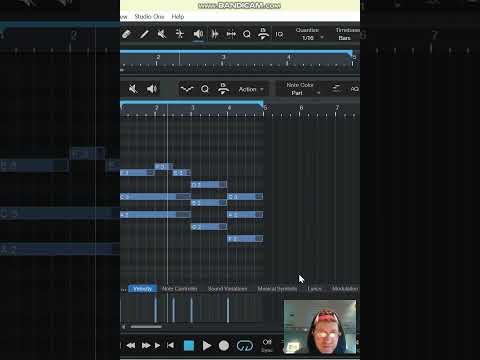Click the left arrow of the velocity scrollbar
480x360 pixels.
[x=124, y=327]
